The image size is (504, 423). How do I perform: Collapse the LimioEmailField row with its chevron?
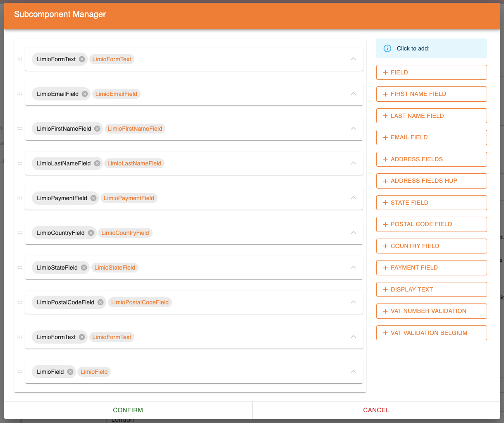click(x=354, y=94)
